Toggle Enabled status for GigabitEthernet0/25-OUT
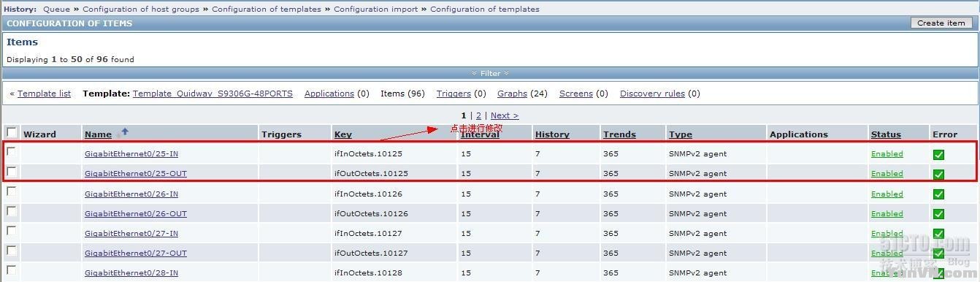The width and height of the screenshot is (980, 282). point(887,174)
